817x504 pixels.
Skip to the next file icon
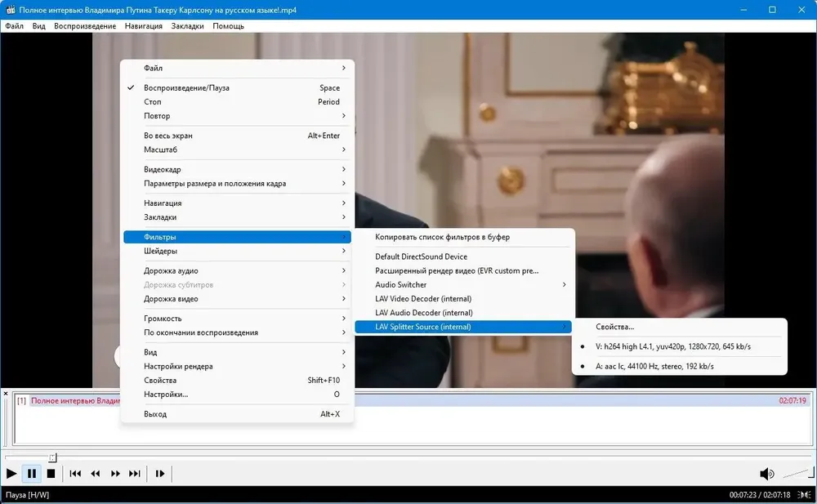(135, 473)
